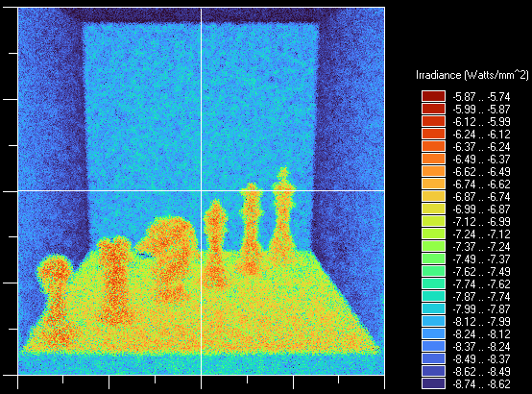Click the -8.62 .. -8.49 range label text
The width and height of the screenshot is (532, 394).
tap(481, 371)
